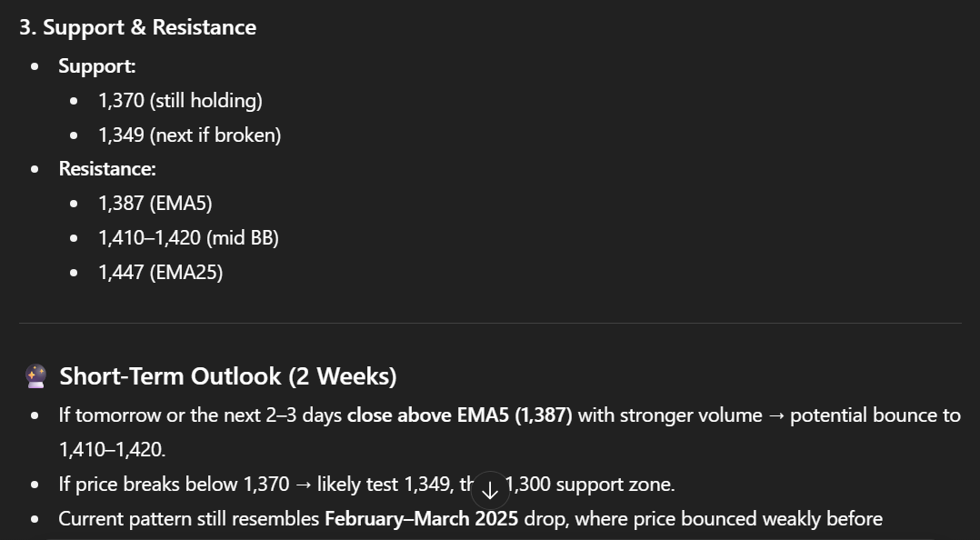
Task: Click the 'Resistance:' bold label
Action: [x=107, y=169]
